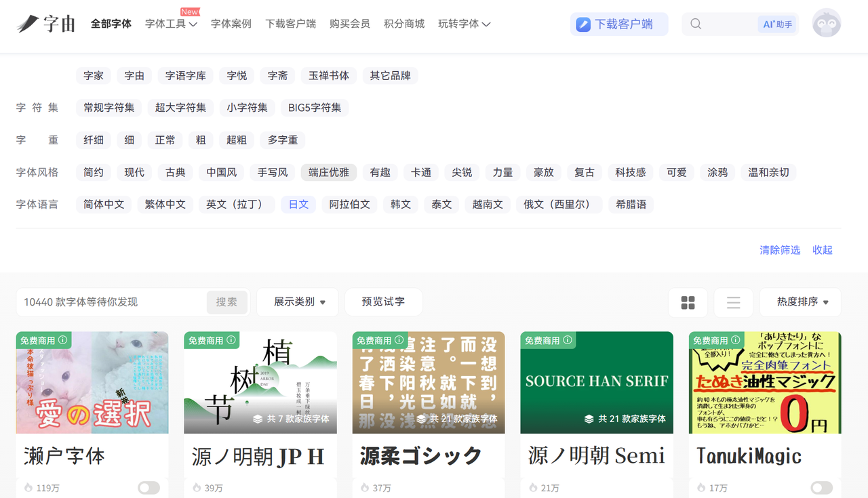Go to 字体案例 in navigation

[x=231, y=24]
